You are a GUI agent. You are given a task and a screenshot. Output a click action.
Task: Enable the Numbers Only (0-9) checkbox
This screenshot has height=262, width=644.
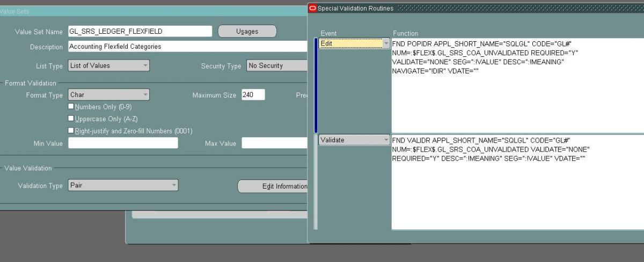[x=71, y=107]
